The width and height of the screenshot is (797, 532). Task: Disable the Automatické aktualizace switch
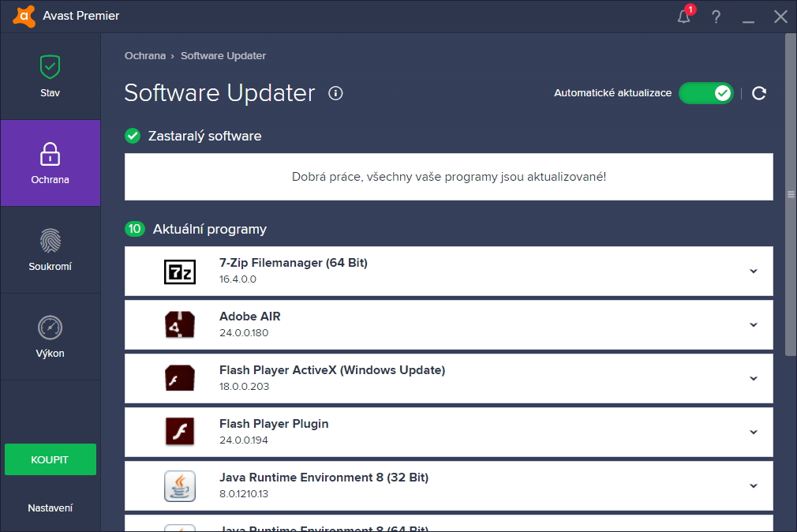[x=706, y=93]
